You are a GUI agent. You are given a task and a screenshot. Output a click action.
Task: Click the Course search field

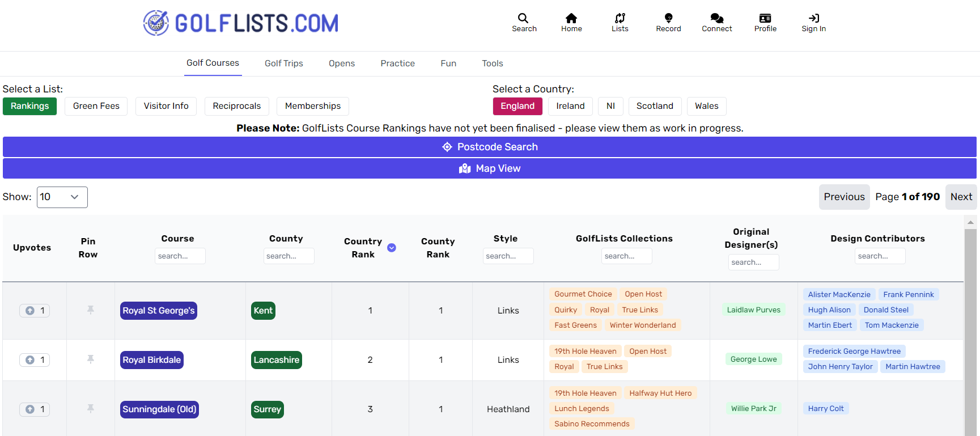(x=180, y=256)
